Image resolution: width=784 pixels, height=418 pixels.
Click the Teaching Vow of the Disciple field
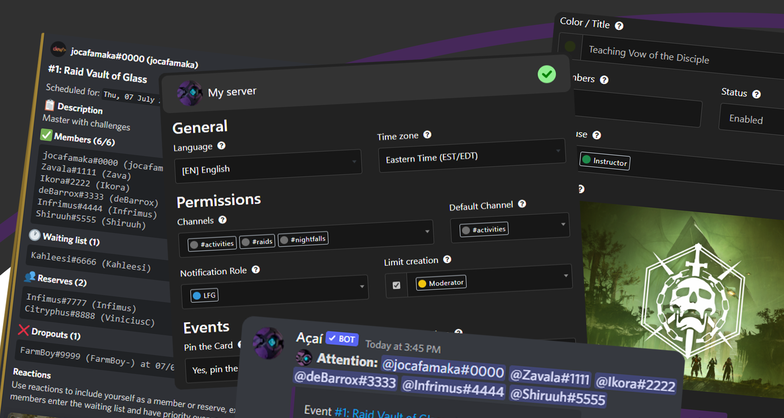pos(683,58)
